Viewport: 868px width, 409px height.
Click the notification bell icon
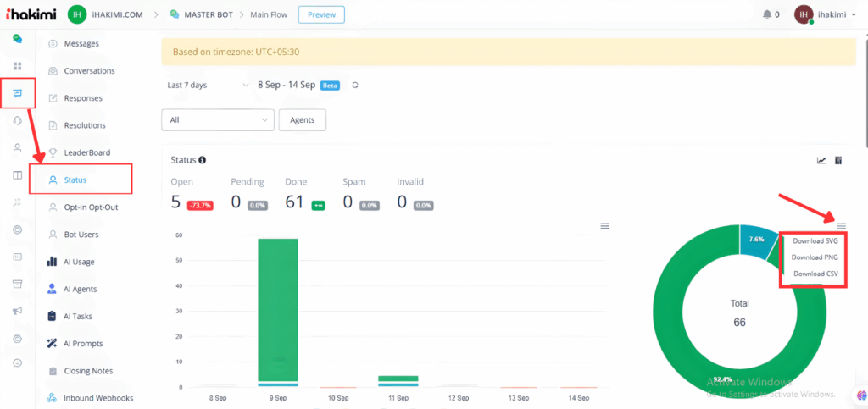767,14
